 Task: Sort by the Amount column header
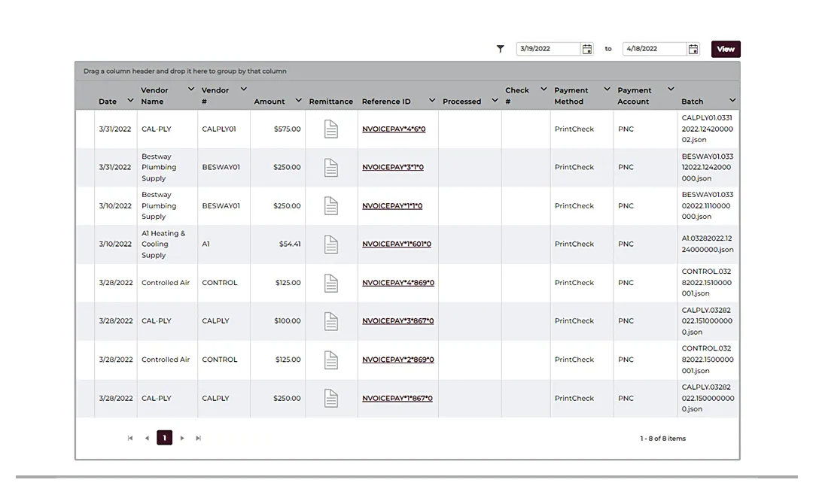pos(269,102)
